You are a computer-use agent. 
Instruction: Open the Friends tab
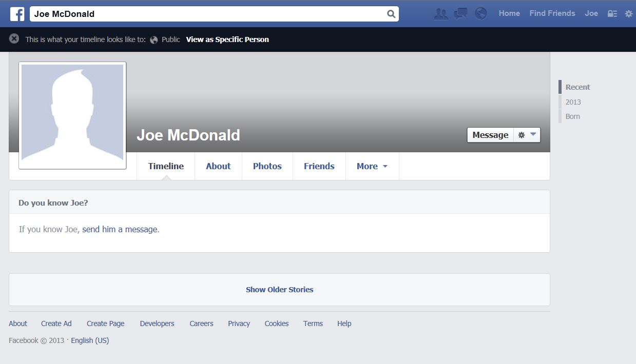click(x=319, y=166)
